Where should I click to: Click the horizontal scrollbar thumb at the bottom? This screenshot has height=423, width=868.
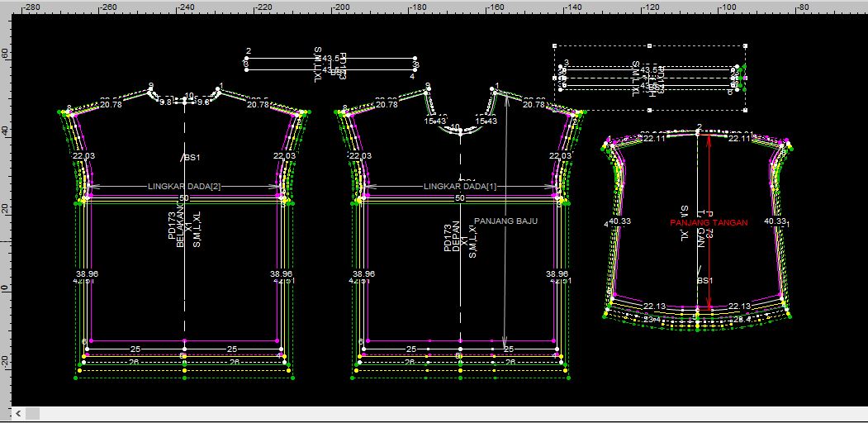[33, 412]
